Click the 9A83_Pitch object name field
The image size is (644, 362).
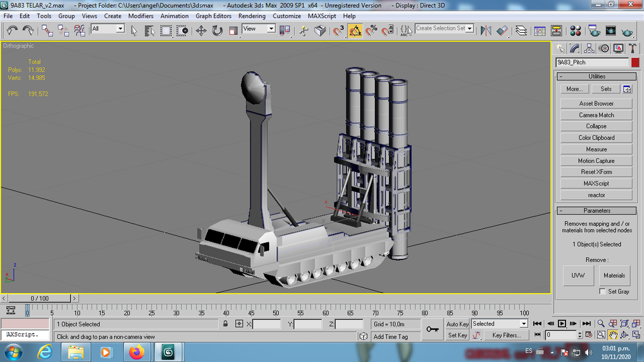[x=592, y=62]
